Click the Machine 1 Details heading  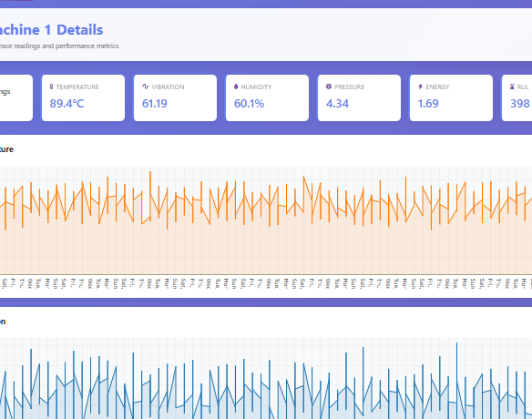click(x=51, y=30)
